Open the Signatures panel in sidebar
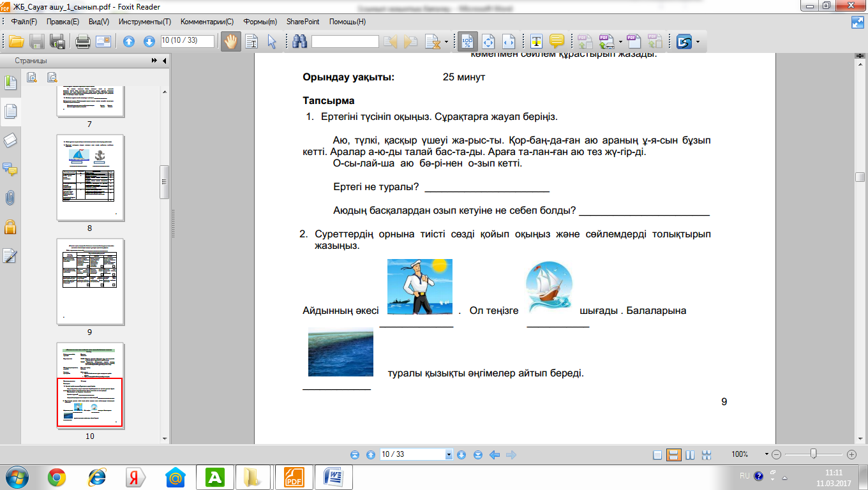This screenshot has width=868, height=490. [x=10, y=255]
